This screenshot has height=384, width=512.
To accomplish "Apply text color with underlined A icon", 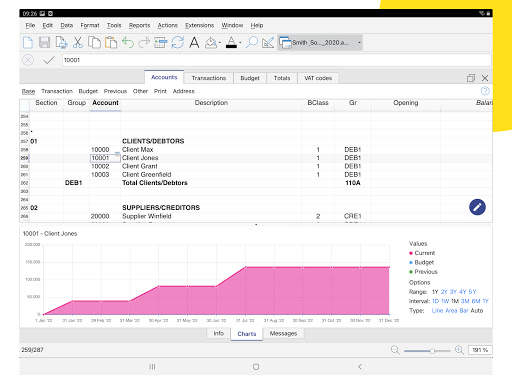I will click(x=231, y=43).
